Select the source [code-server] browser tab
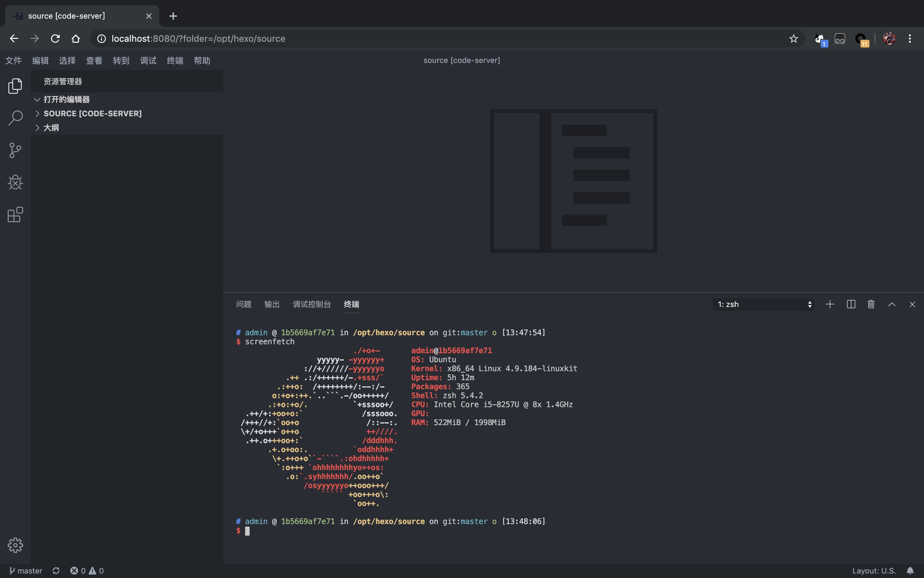The height and width of the screenshot is (578, 924). point(82,16)
